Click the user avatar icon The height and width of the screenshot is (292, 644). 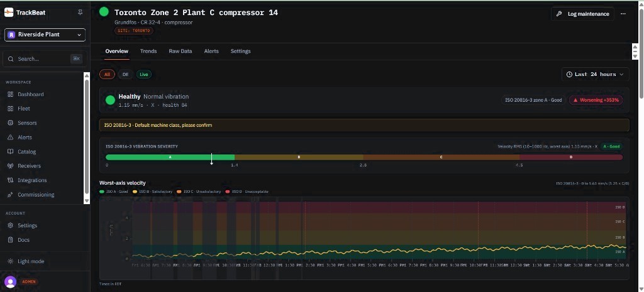point(10,282)
